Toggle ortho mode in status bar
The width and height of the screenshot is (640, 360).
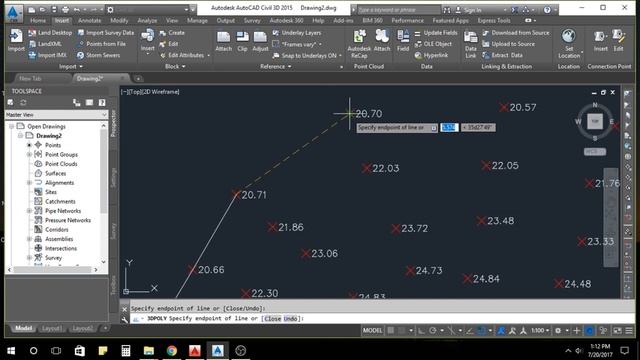(422, 331)
